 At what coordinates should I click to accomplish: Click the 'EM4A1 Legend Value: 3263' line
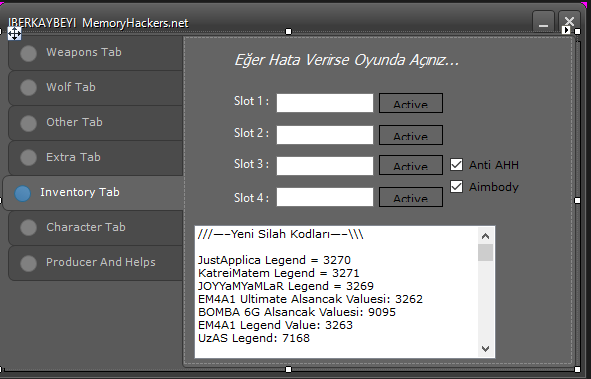coord(275,325)
